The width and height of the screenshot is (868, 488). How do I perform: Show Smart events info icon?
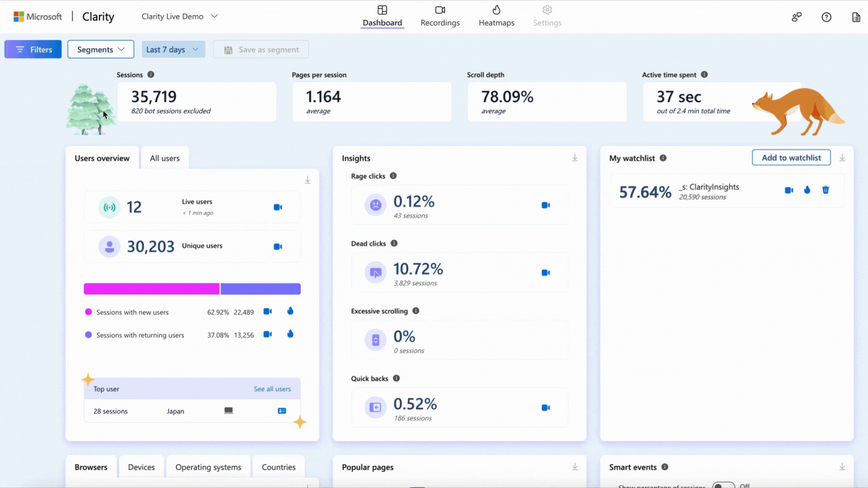tap(665, 467)
